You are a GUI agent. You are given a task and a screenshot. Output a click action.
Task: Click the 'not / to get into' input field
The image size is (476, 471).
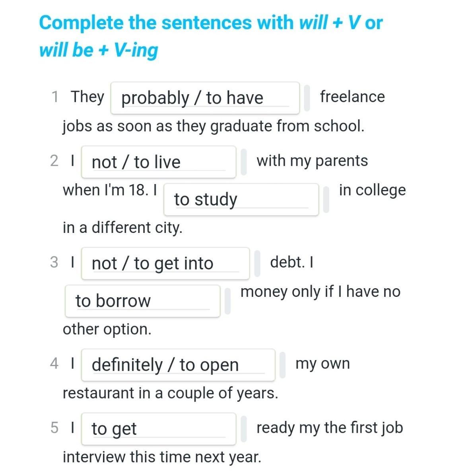(x=165, y=264)
